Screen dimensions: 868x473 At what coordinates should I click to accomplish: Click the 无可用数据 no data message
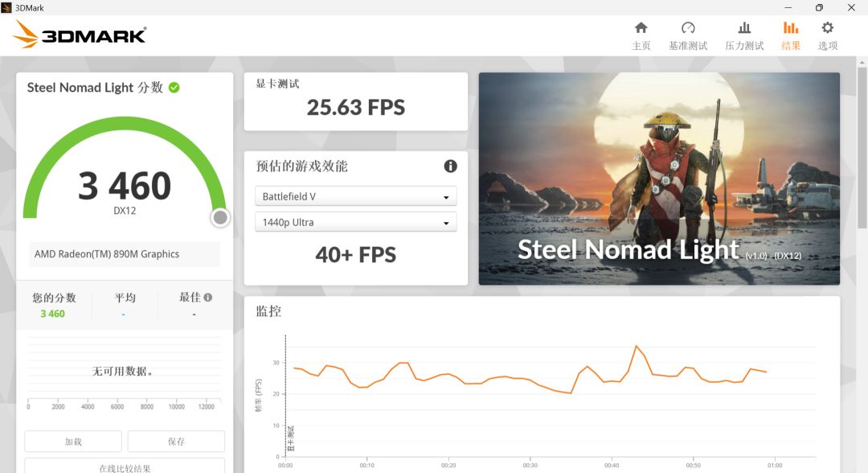point(122,371)
